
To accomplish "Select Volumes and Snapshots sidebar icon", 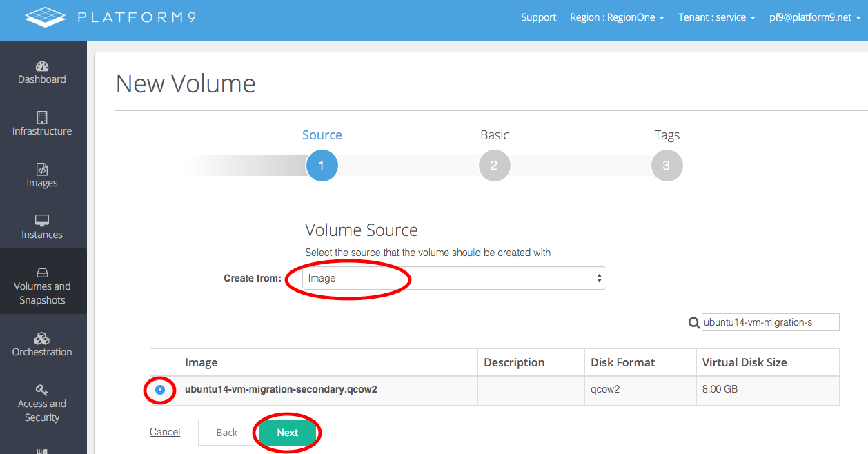I will pyautogui.click(x=42, y=273).
